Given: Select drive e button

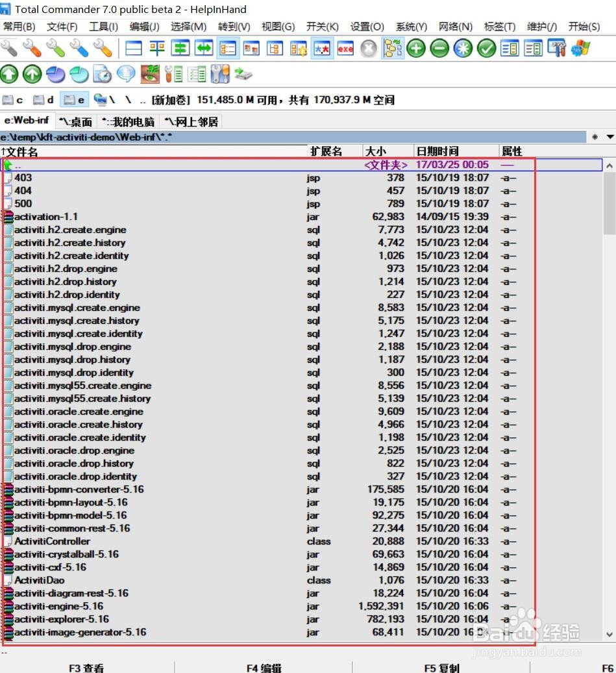Looking at the screenshot, I should point(74,100).
